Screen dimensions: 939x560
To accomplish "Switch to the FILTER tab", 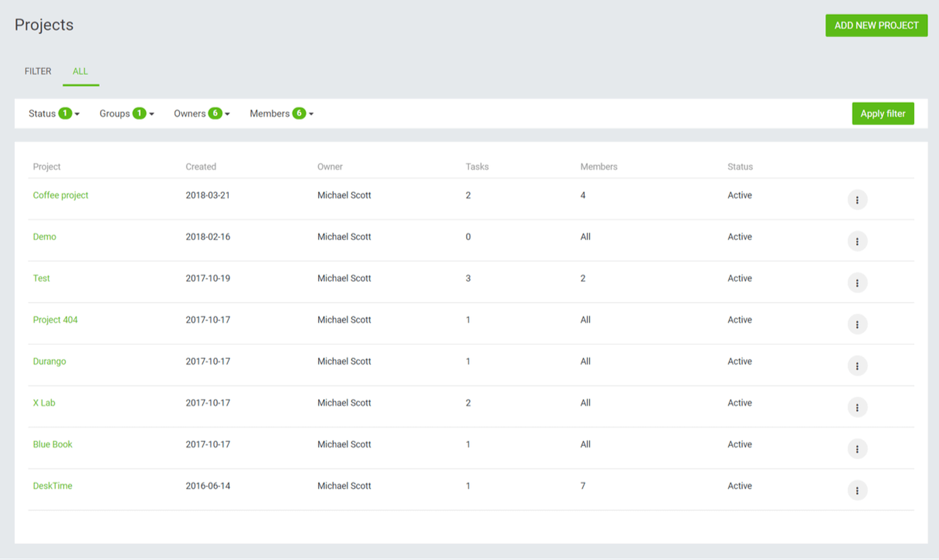I will click(x=37, y=71).
